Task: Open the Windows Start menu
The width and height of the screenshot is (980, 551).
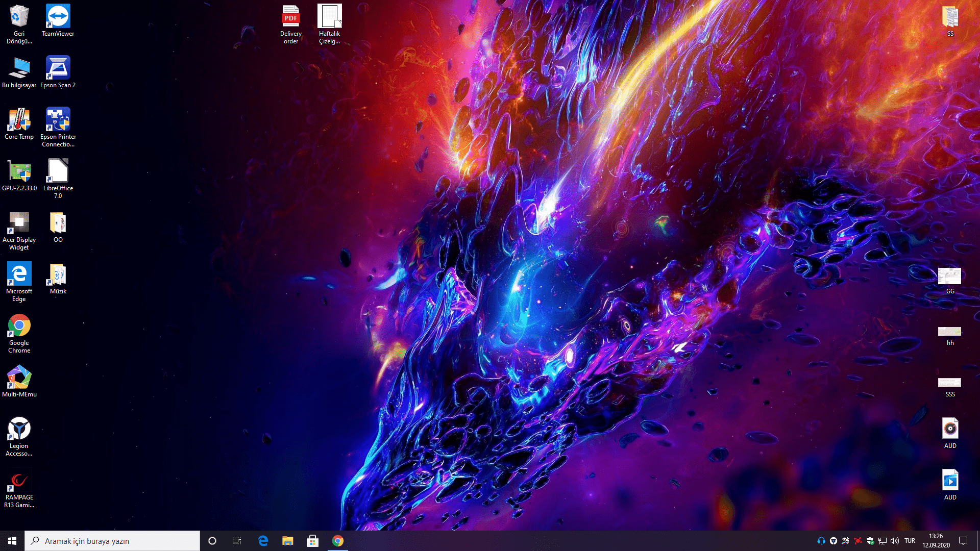Action: pos(12,541)
